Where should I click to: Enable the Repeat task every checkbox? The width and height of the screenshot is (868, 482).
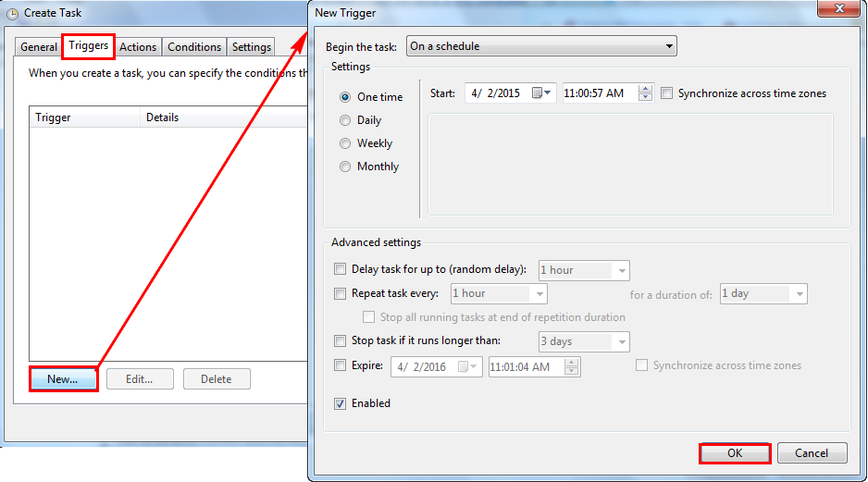340,293
